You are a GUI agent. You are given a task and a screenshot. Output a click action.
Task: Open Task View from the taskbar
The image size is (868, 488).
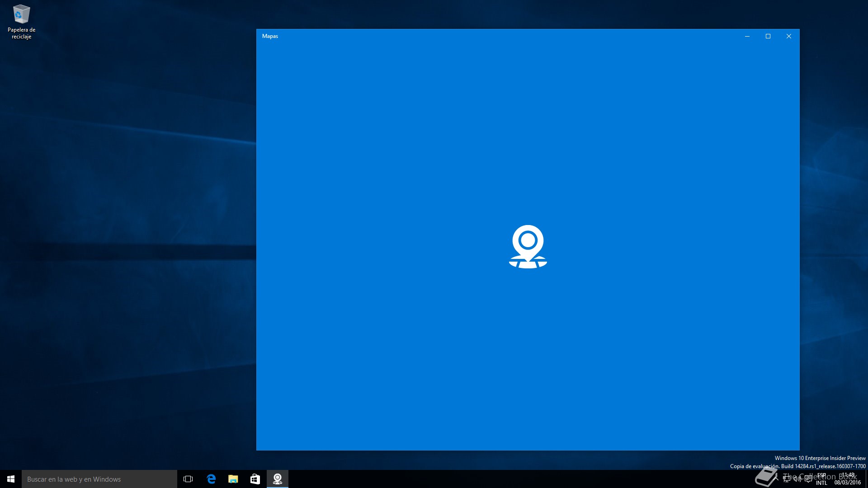coord(188,479)
